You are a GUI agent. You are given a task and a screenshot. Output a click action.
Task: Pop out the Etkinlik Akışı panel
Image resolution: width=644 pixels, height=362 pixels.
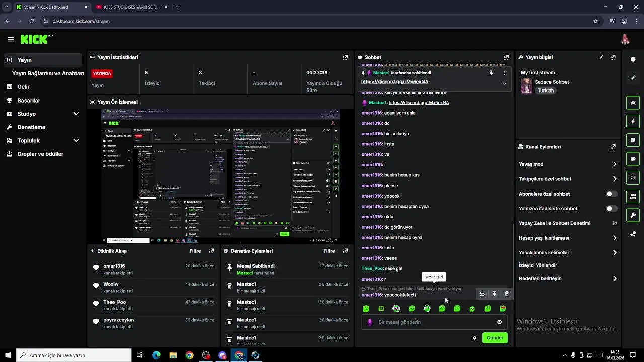(x=211, y=251)
